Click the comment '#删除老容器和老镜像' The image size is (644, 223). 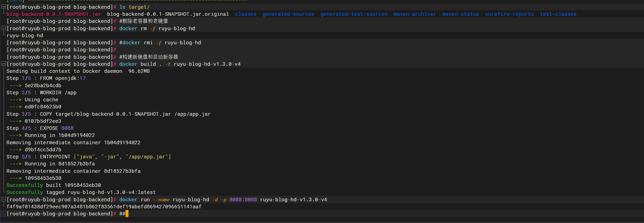point(143,21)
